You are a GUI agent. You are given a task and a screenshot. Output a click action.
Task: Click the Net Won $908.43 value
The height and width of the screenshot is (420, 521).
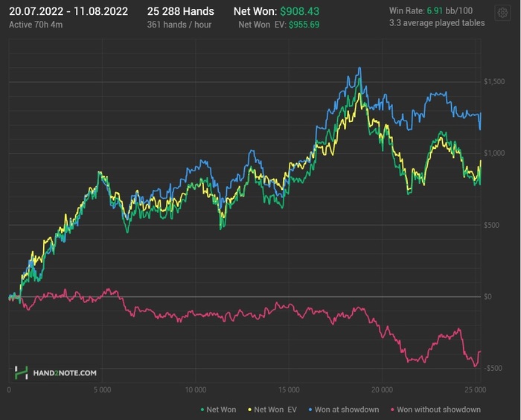pyautogui.click(x=300, y=11)
